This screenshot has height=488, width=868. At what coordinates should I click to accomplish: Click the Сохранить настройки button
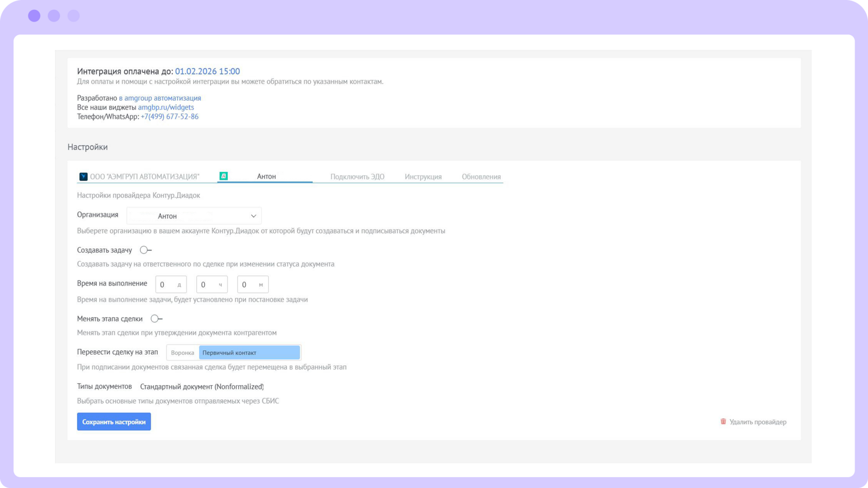[114, 421]
